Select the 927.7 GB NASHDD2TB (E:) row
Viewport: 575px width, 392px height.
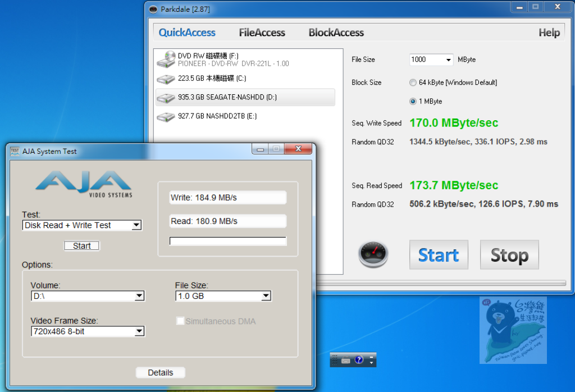[245, 117]
